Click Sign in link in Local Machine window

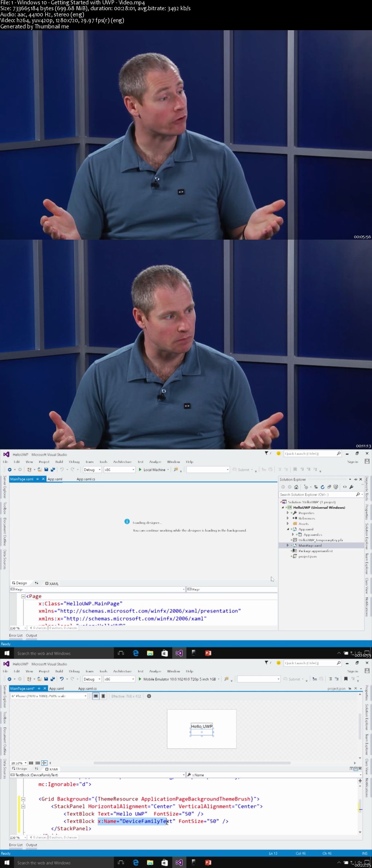[352, 462]
